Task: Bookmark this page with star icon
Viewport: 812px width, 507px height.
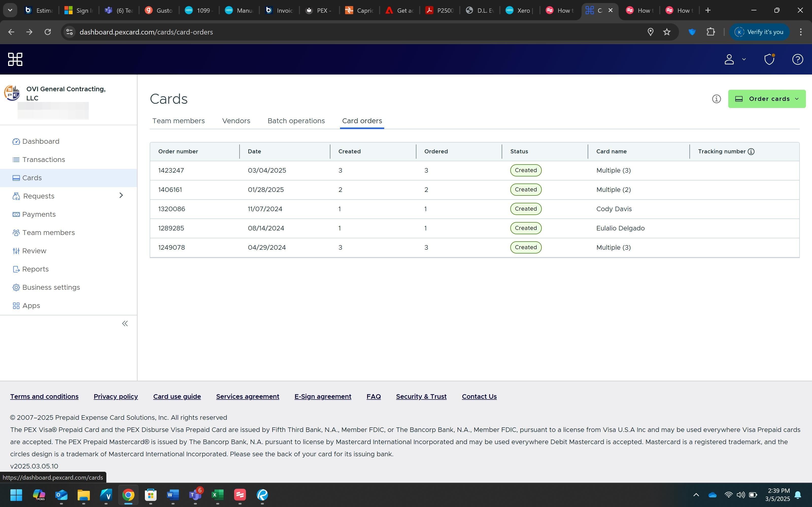Action: pyautogui.click(x=667, y=32)
